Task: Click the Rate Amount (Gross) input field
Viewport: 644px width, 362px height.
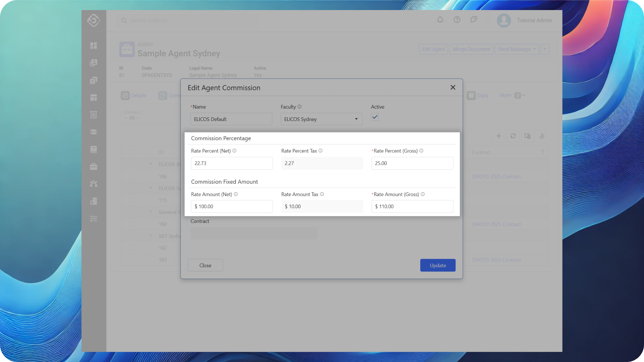Action: pyautogui.click(x=412, y=206)
